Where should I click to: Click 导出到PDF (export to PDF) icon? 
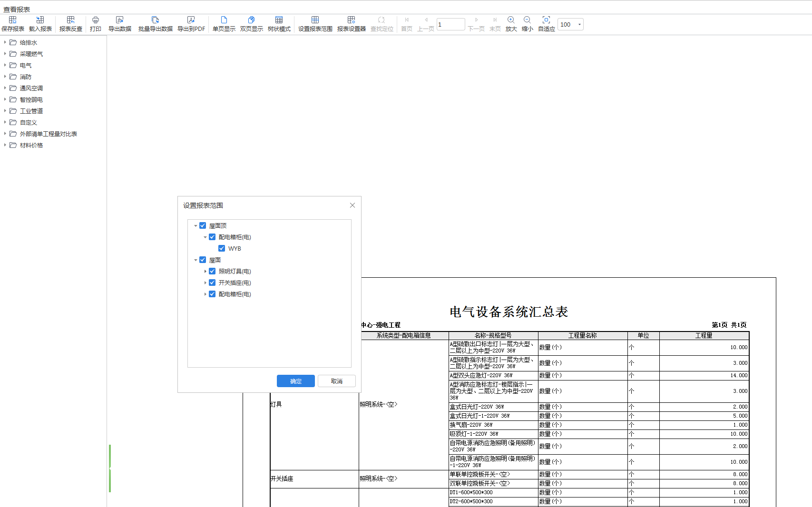191,20
